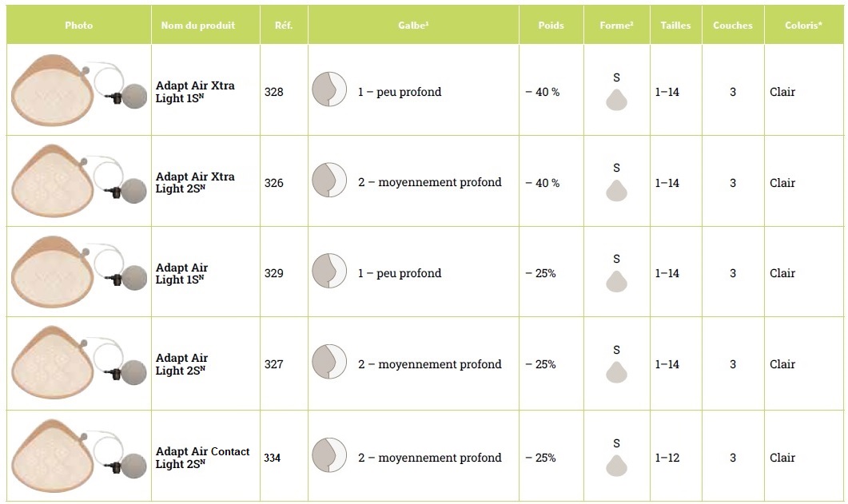Viewport: 848px width, 504px height.
Task: Open the Adapt Air Xtra Light 1SN photo
Action: point(78,90)
